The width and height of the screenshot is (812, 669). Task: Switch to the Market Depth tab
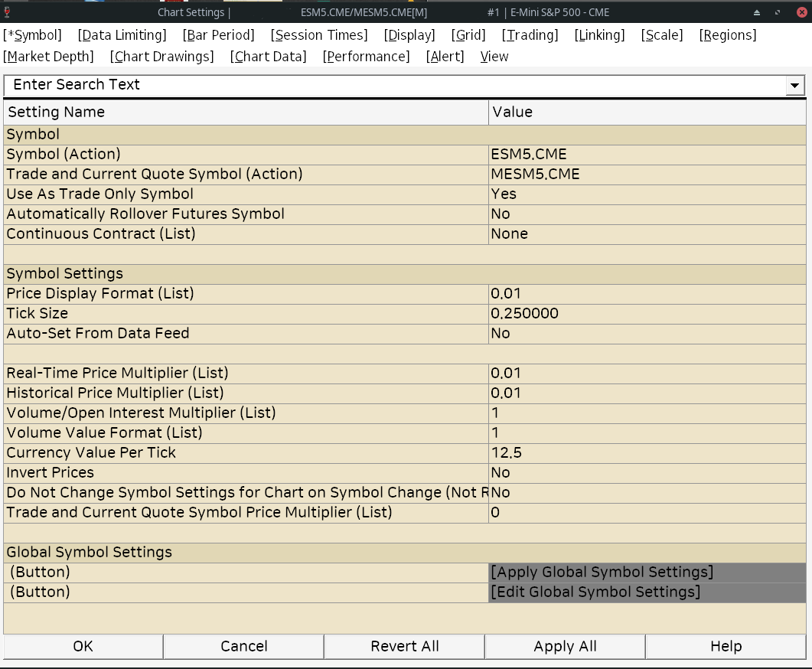tap(48, 57)
